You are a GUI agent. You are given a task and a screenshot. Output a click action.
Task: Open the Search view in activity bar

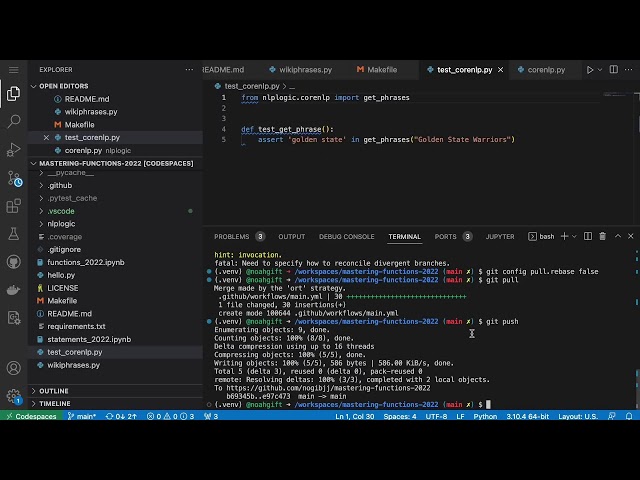[x=13, y=121]
